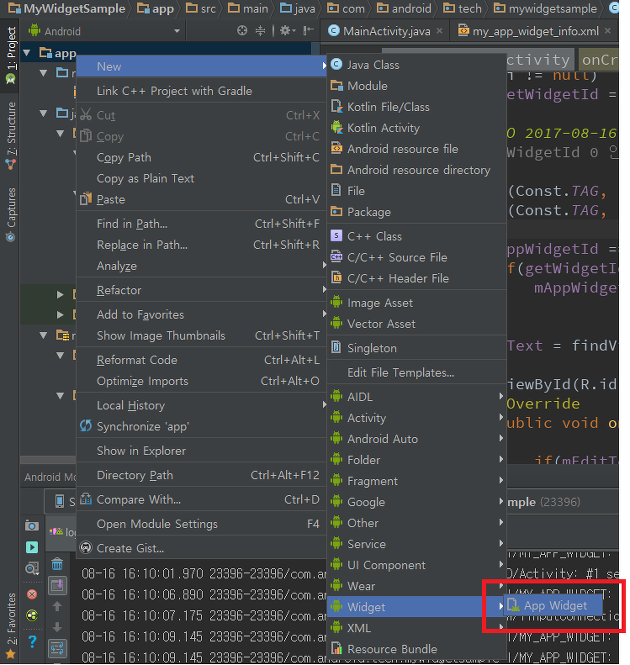
Task: Switch to the MainActivity.java tab
Action: pos(385,31)
